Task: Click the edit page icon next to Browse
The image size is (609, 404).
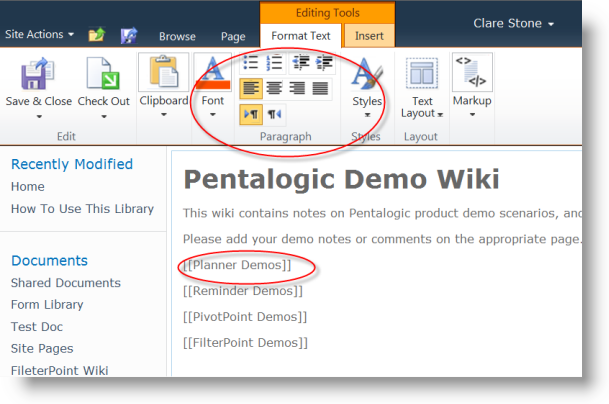Action: (x=129, y=35)
